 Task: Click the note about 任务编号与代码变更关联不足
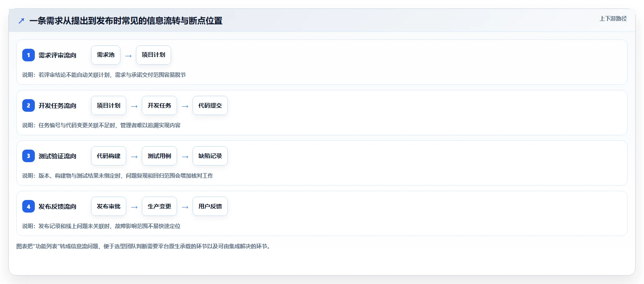coord(102,125)
